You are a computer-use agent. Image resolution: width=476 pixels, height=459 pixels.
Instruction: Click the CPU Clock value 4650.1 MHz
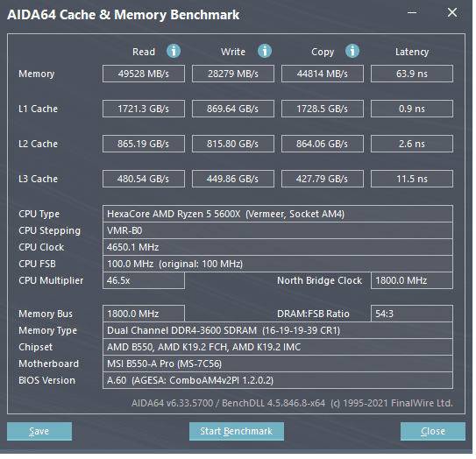click(x=278, y=247)
